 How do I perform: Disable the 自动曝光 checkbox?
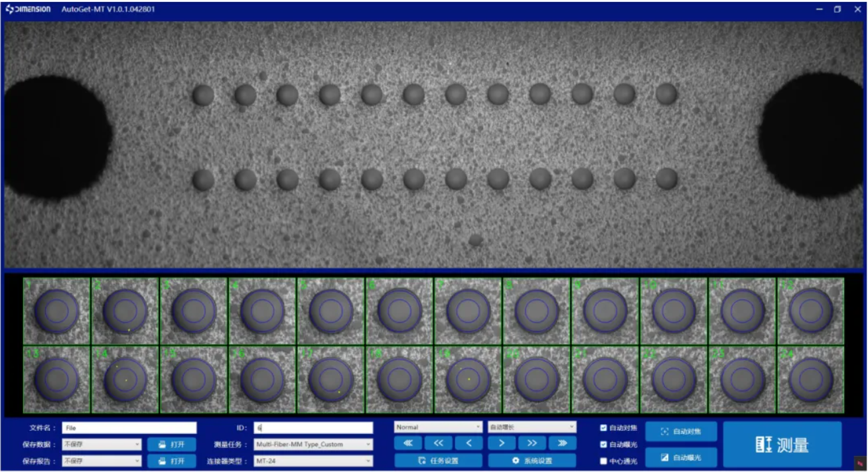[x=603, y=445]
